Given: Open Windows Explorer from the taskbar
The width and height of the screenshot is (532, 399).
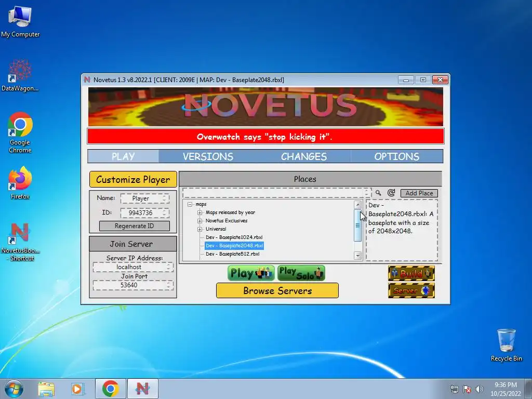Looking at the screenshot, I should 46,389.
